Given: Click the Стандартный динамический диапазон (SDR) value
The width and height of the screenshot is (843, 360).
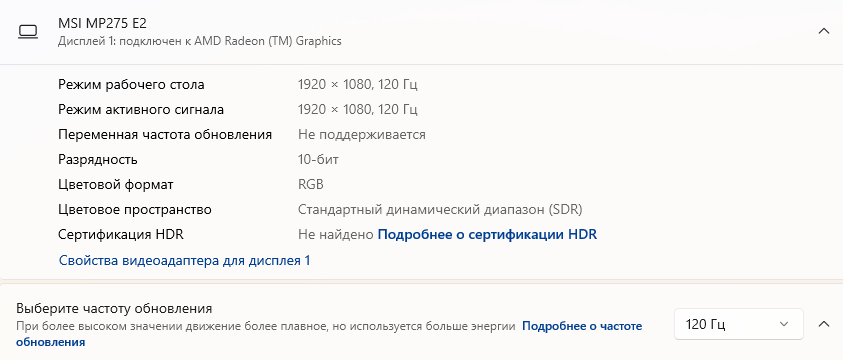Looking at the screenshot, I should [x=440, y=210].
